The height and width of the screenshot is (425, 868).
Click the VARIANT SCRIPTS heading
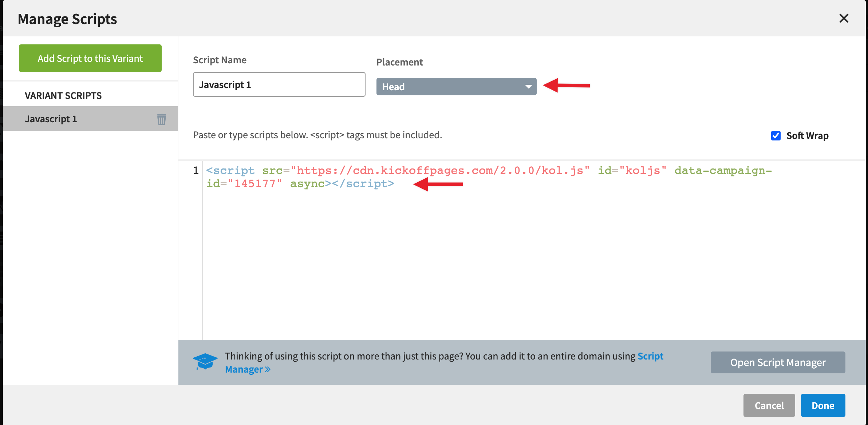[63, 96]
